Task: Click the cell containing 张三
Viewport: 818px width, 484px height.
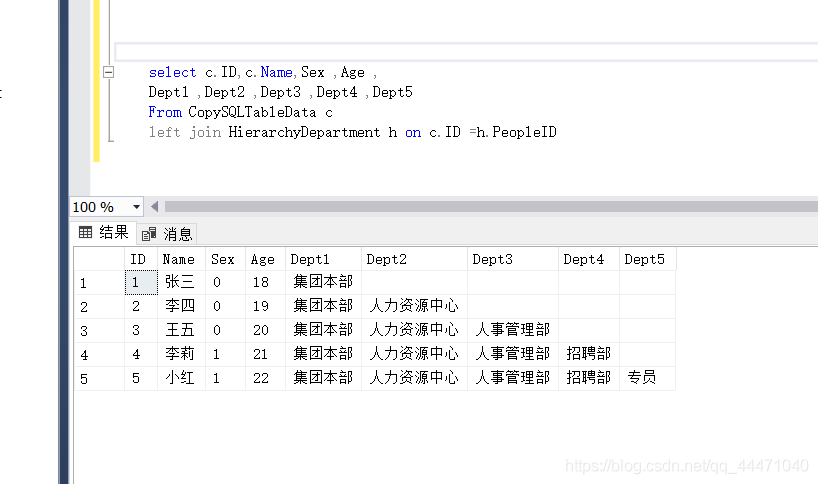Action: [x=182, y=282]
